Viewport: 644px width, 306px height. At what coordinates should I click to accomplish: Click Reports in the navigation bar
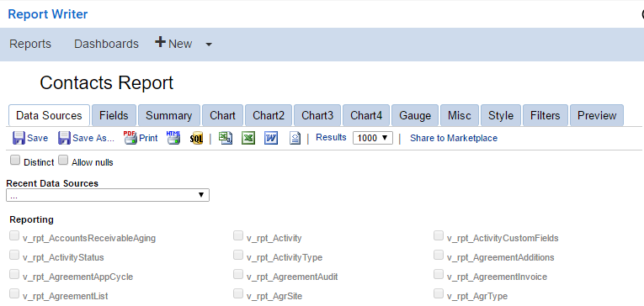pos(30,44)
